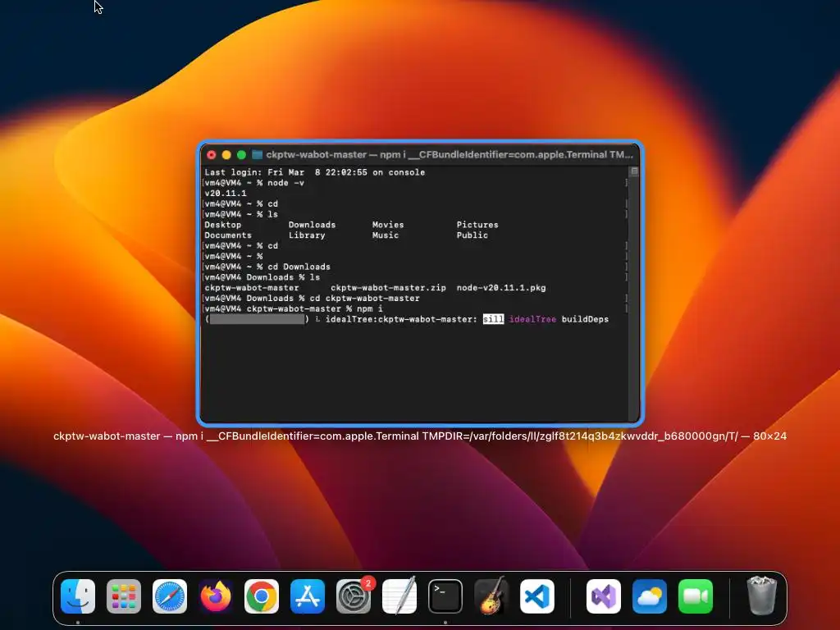The height and width of the screenshot is (630, 840).
Task: Open the App Store dock icon
Action: coord(308,596)
